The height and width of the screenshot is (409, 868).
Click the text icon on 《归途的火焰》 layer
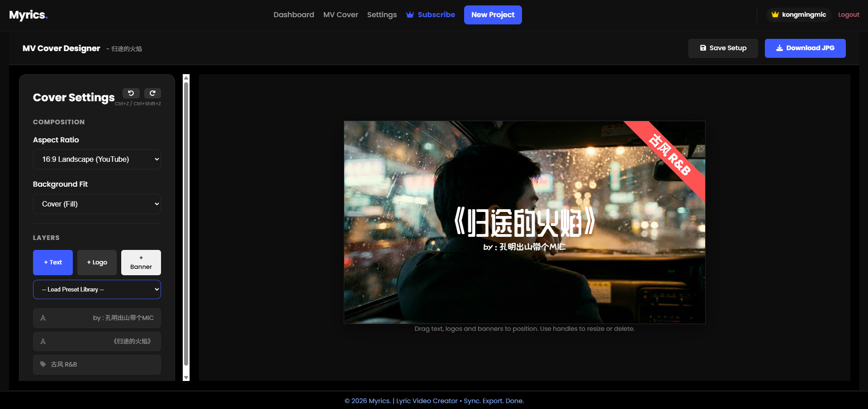(43, 341)
